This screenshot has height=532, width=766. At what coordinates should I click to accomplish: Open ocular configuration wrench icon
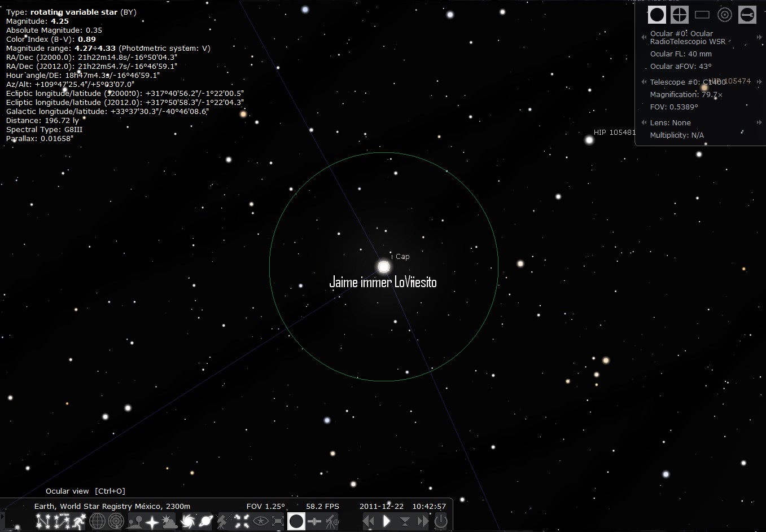(747, 15)
